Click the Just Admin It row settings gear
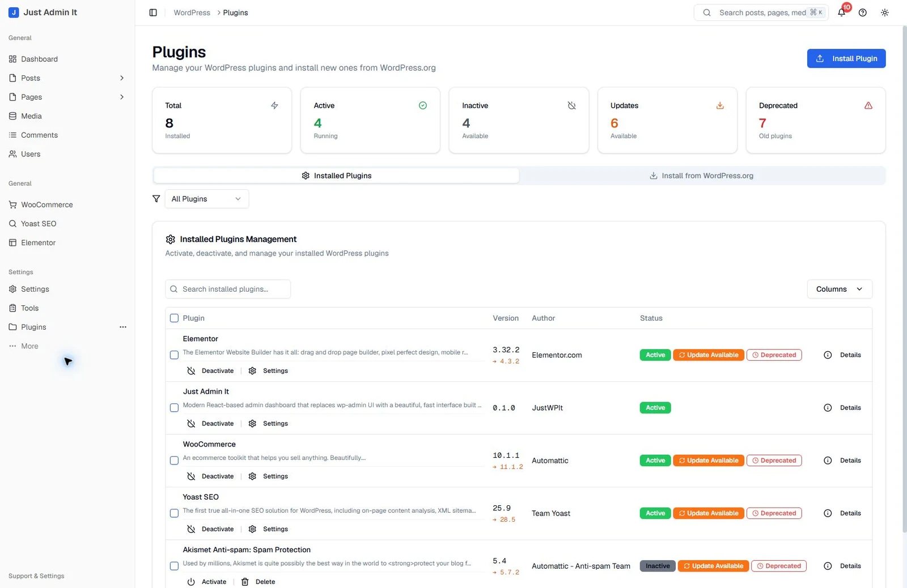 point(252,424)
